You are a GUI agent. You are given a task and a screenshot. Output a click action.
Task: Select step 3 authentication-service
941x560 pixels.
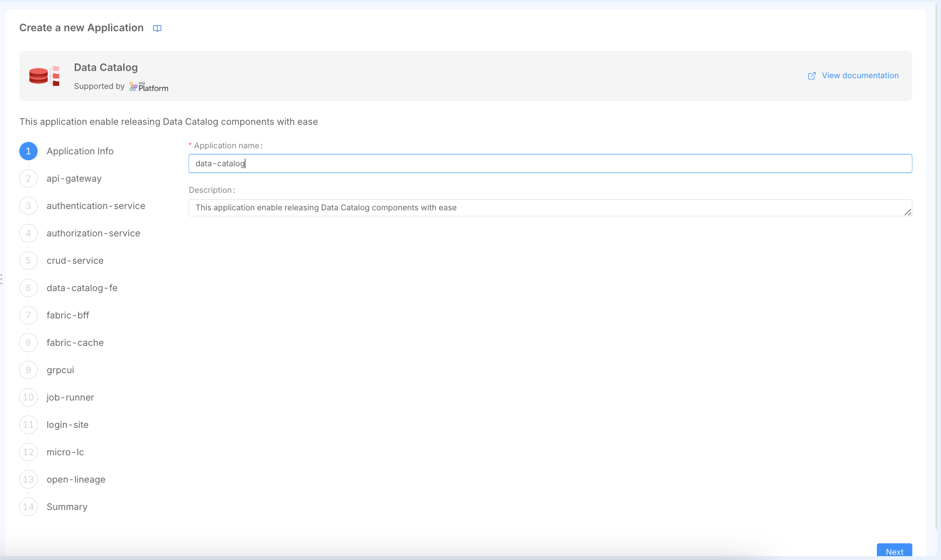pos(96,206)
